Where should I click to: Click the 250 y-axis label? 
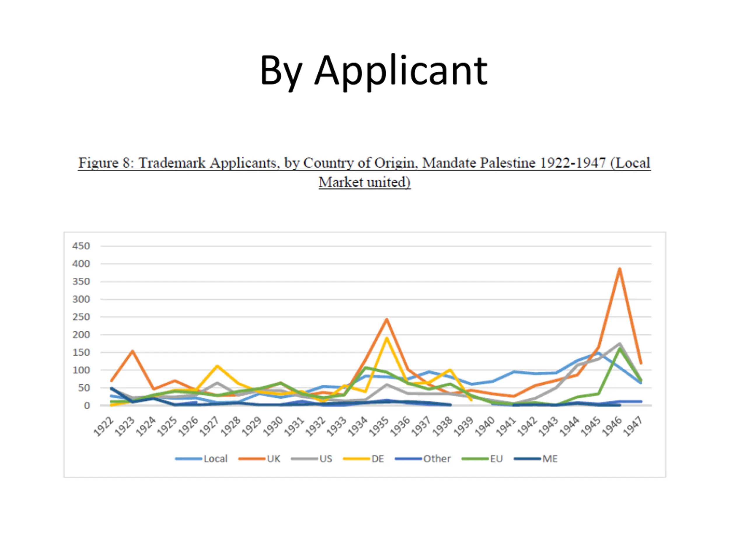coord(81,317)
